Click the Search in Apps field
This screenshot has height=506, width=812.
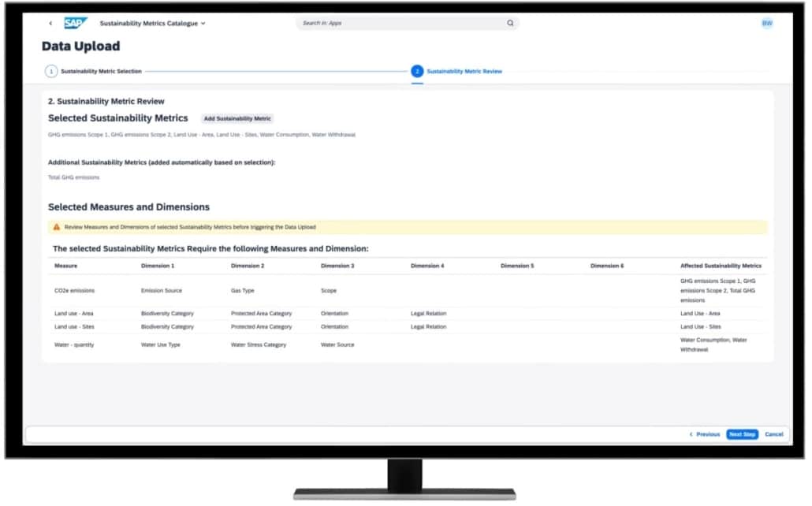pyautogui.click(x=394, y=23)
